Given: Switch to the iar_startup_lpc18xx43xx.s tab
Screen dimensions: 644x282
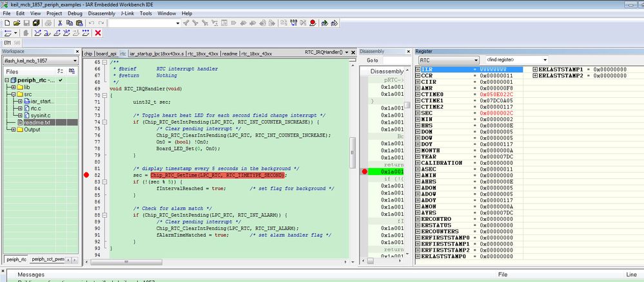Looking at the screenshot, I should coord(157,54).
